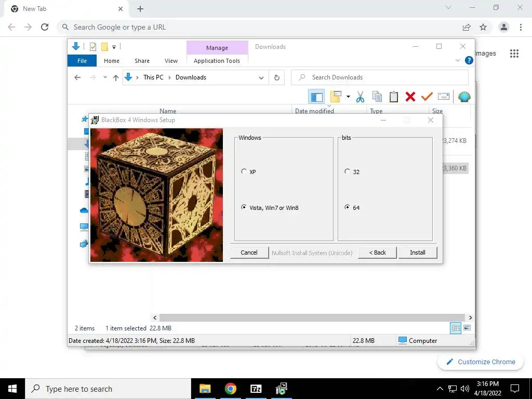Click the red X Delete icon
Viewport: 532px width, 399px height.
pyautogui.click(x=410, y=97)
